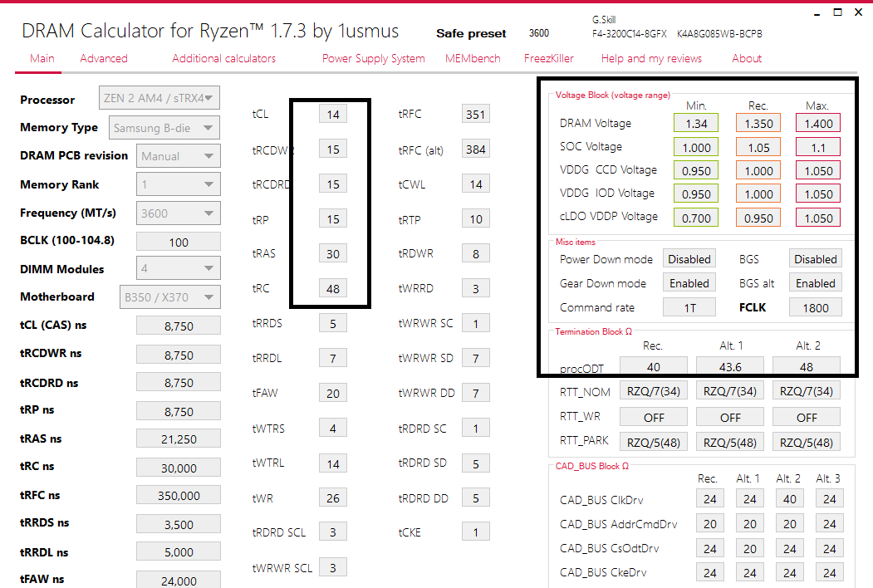The width and height of the screenshot is (873, 588).
Task: Click the tCL value 14
Action: pyautogui.click(x=333, y=114)
